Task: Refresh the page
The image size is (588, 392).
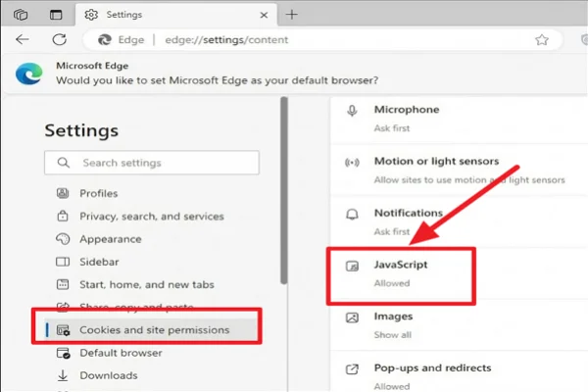Action: click(59, 39)
